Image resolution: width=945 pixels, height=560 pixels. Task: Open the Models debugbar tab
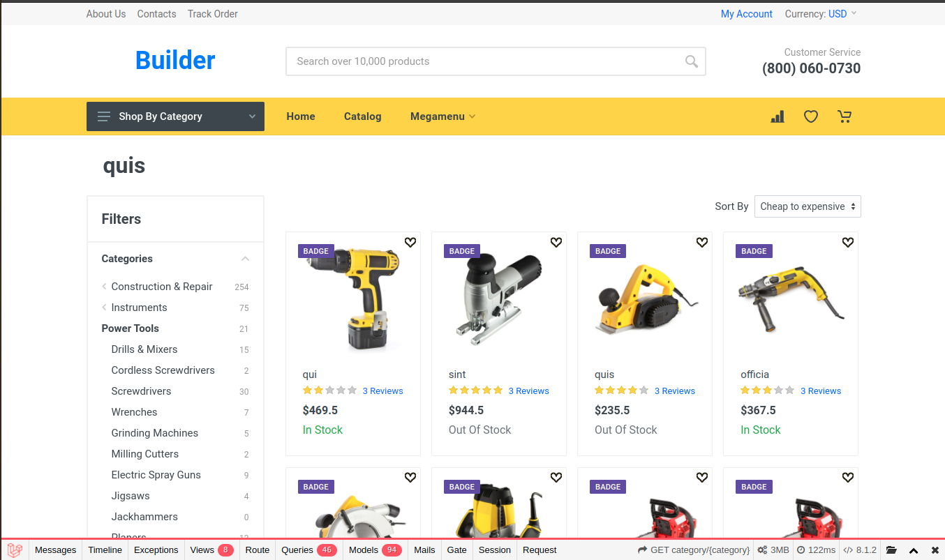tap(375, 550)
